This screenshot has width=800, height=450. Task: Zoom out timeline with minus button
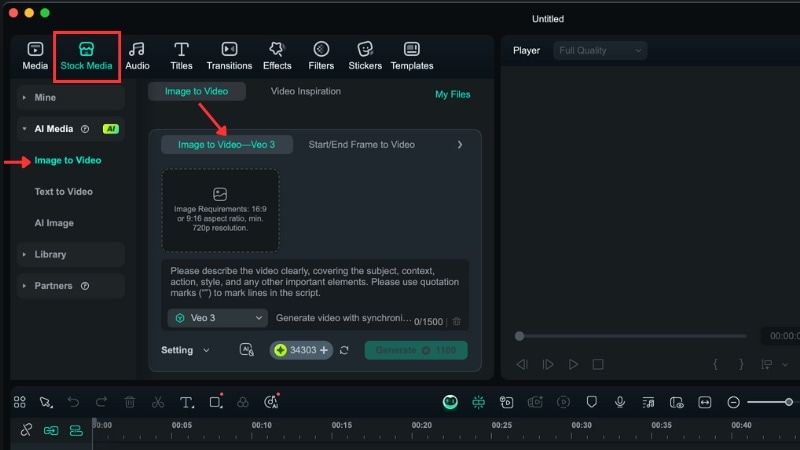(733, 402)
